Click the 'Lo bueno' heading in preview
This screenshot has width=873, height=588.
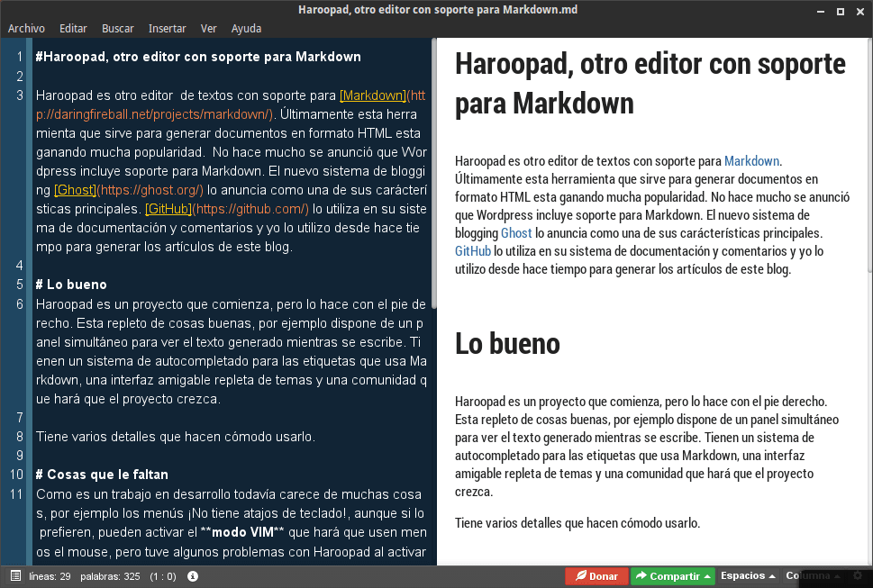coord(507,343)
